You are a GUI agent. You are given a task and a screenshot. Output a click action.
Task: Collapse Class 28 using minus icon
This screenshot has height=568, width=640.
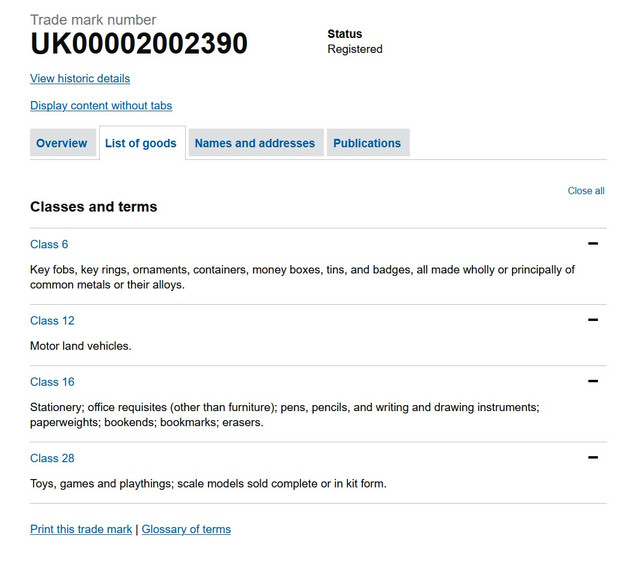[x=593, y=457]
